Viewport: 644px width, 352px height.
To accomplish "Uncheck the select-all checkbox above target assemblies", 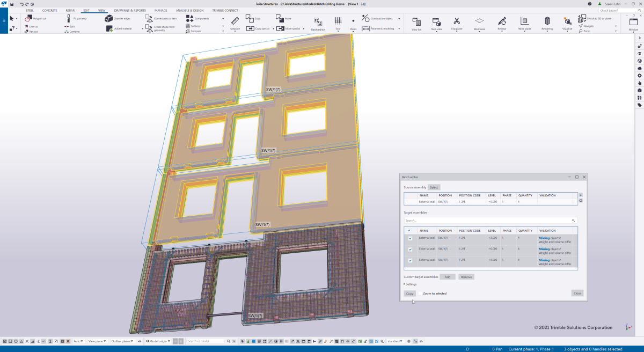I will pyautogui.click(x=408, y=230).
